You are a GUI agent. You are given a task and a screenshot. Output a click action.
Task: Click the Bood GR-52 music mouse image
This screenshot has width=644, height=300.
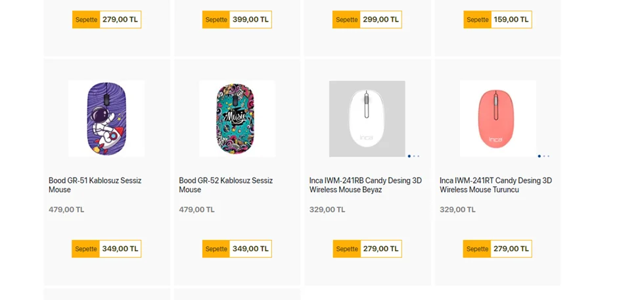[237, 118]
